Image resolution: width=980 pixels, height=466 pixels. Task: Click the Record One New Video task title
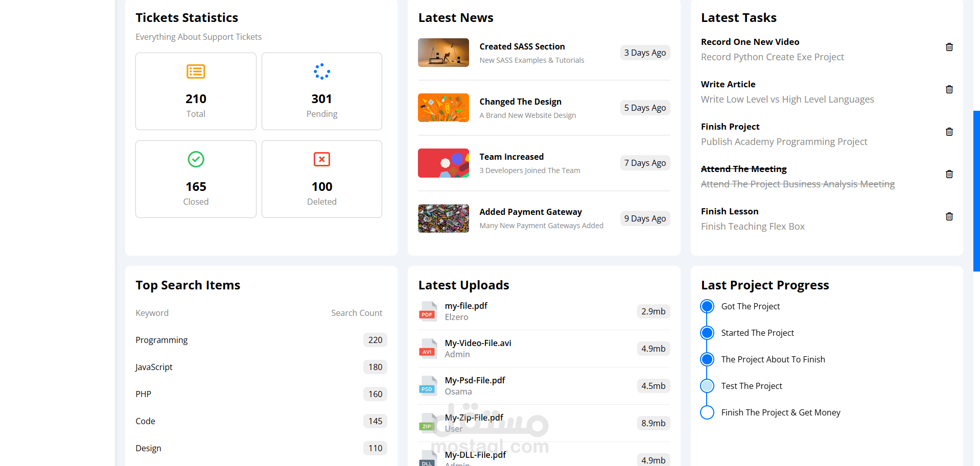point(750,42)
